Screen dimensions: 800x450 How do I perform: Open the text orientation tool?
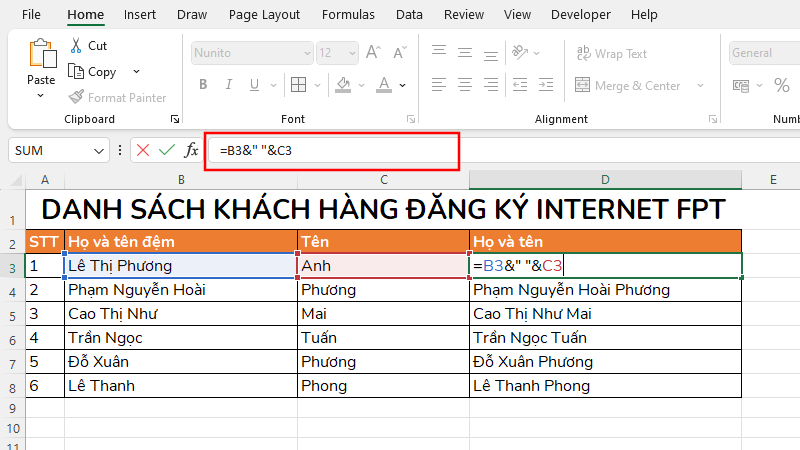[520, 53]
